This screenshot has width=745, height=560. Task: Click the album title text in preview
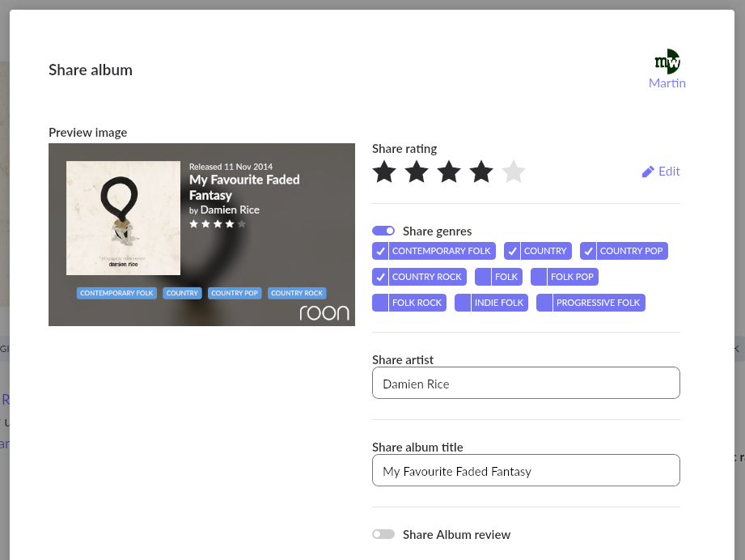click(244, 187)
